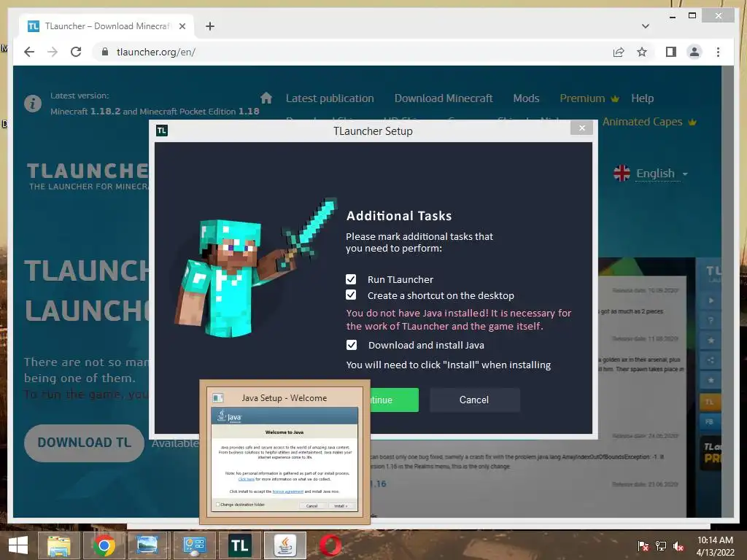Click the green Continue button
Image resolution: width=747 pixels, height=560 pixels.
coord(395,400)
